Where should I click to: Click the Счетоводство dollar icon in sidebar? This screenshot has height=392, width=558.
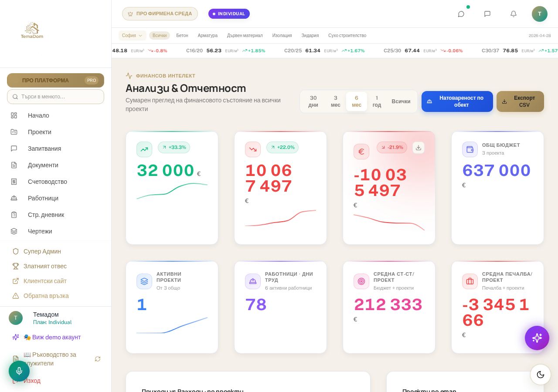coord(14,182)
